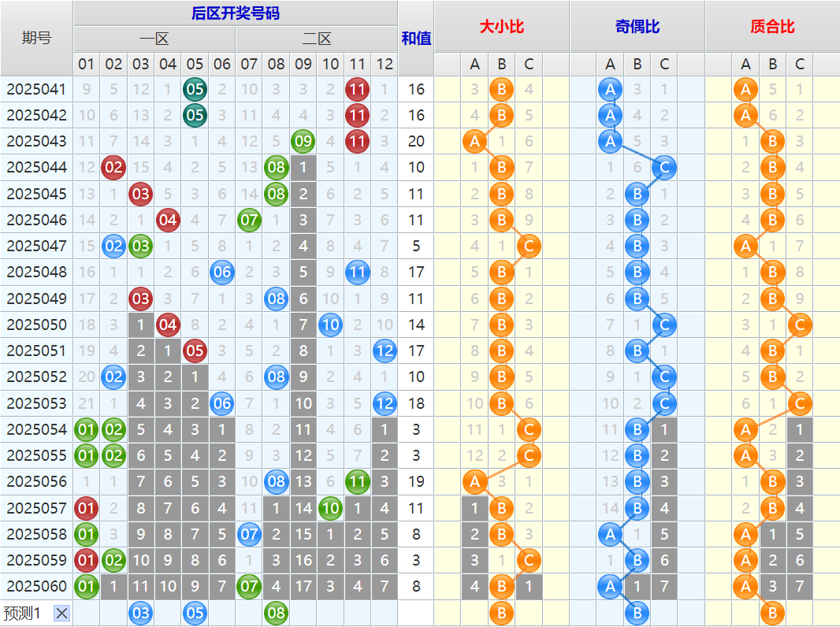Click 和值 value 19 in row 2025056
This screenshot has width=840, height=627.
pyautogui.click(x=416, y=482)
